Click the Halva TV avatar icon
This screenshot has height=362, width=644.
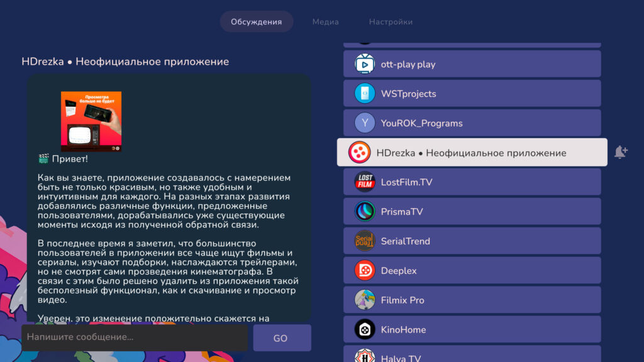tap(365, 356)
